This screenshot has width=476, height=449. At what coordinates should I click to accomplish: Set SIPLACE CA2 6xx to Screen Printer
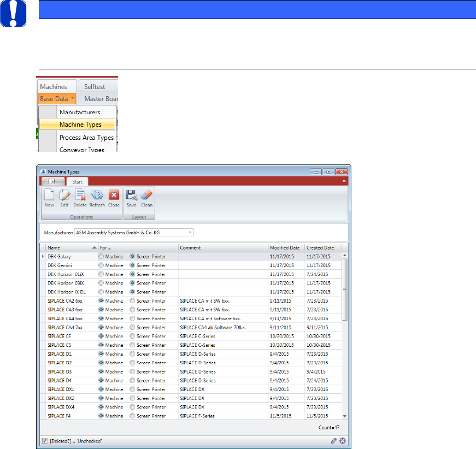pyautogui.click(x=132, y=300)
